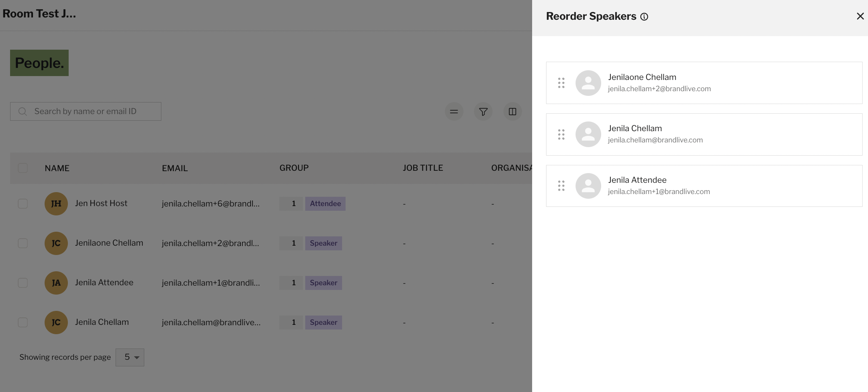Grab the drag handle for Jenila Attendee

tap(561, 186)
